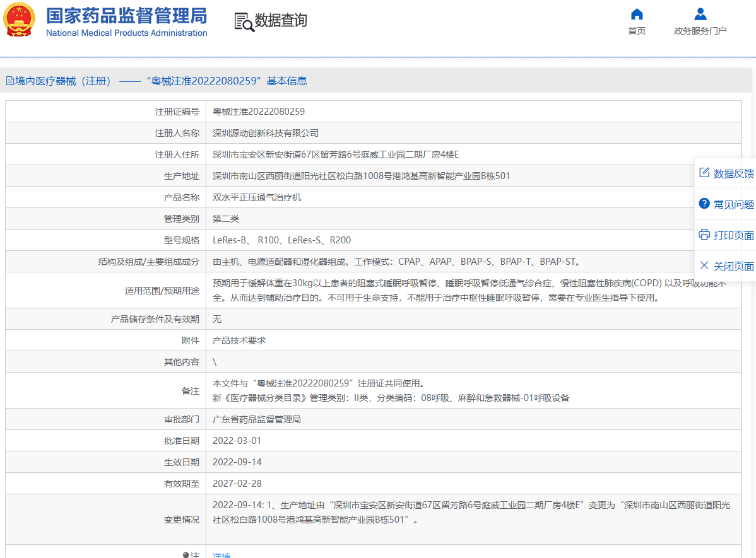756x558 pixels.
Task: Click the 其他内容 row label
Action: tap(181, 362)
